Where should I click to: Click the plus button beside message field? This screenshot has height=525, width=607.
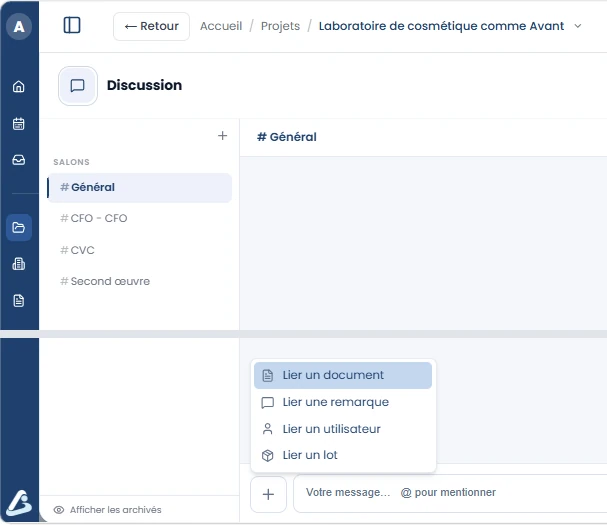(x=268, y=494)
